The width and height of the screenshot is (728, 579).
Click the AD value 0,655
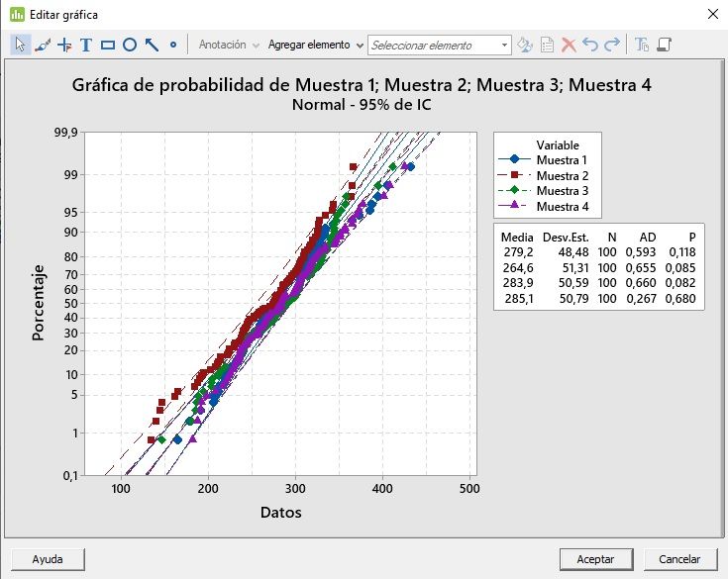point(641,267)
